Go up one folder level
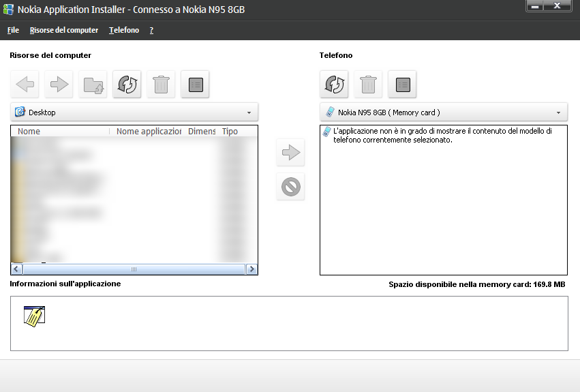This screenshot has height=392, width=580. (x=93, y=85)
